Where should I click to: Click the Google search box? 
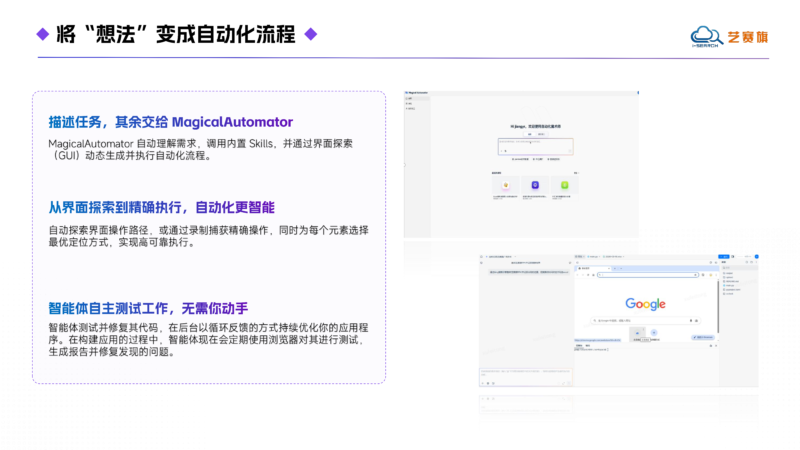[646, 320]
